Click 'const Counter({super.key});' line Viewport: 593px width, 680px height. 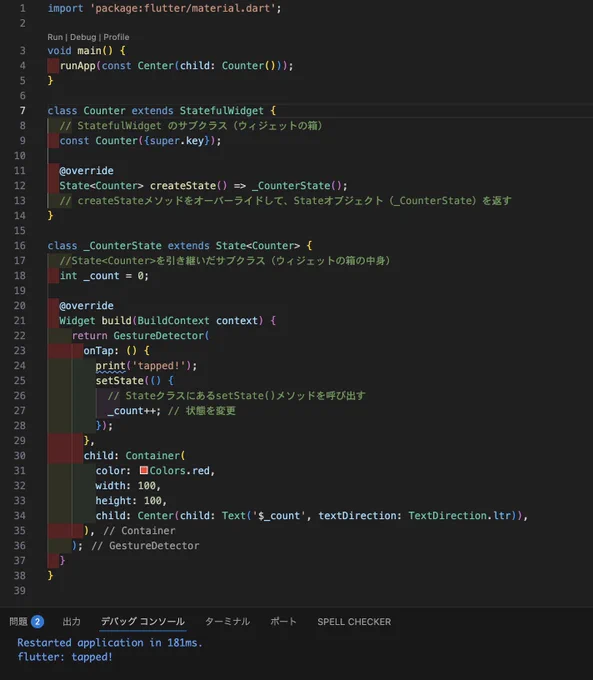click(140, 141)
